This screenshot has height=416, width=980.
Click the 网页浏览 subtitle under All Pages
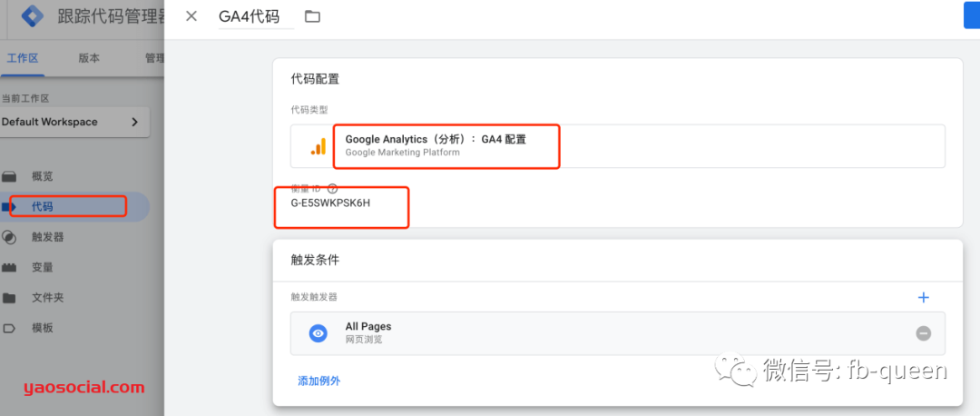pyautogui.click(x=363, y=340)
